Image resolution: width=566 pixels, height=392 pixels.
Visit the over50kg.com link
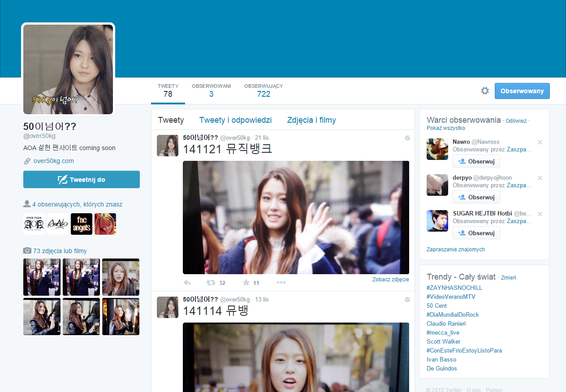pos(54,161)
